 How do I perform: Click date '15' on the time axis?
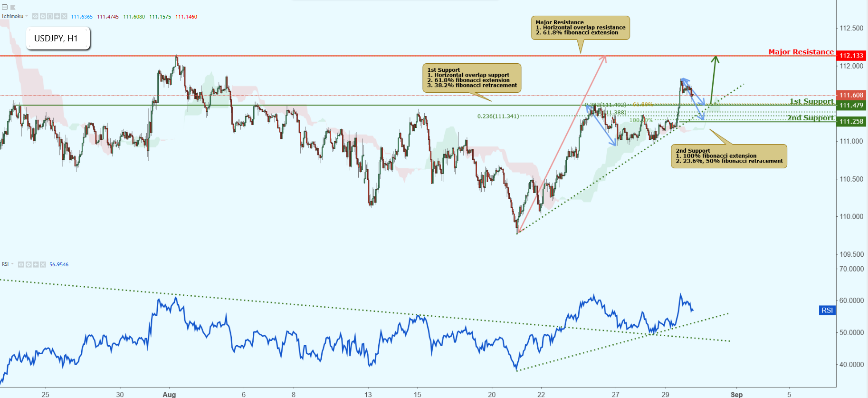pyautogui.click(x=417, y=394)
